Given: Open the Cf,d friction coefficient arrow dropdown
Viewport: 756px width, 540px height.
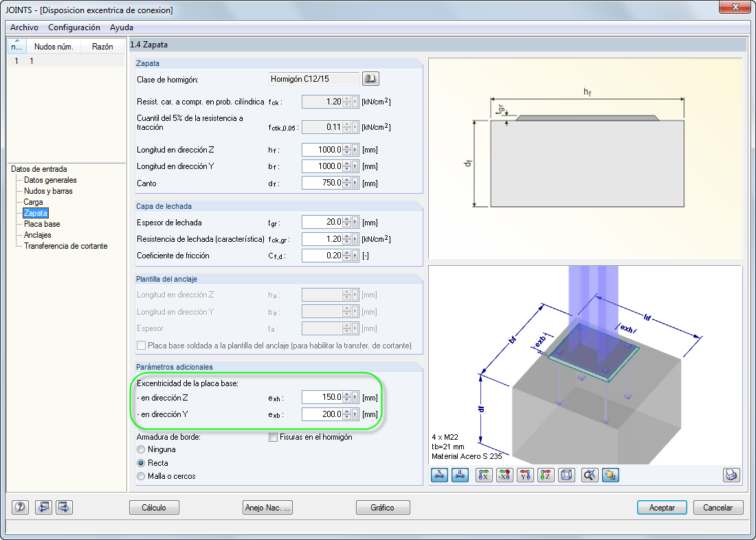Looking at the screenshot, I should tap(355, 256).
